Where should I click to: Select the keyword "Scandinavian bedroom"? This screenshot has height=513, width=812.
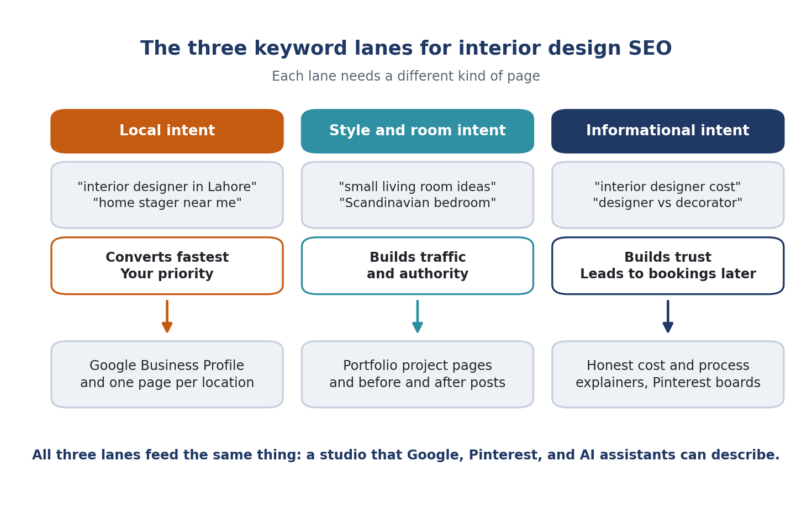point(418,203)
